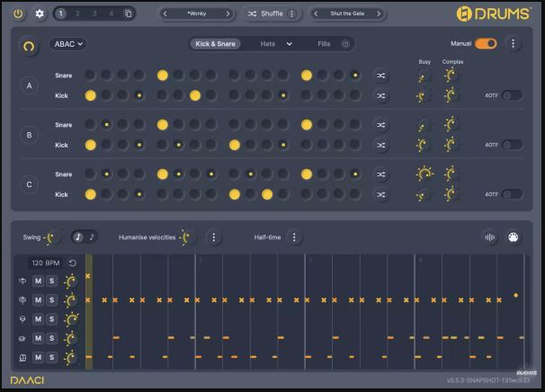Shuffle the section C Kick row
Screen dimensions: 545x392
[x=380, y=194]
